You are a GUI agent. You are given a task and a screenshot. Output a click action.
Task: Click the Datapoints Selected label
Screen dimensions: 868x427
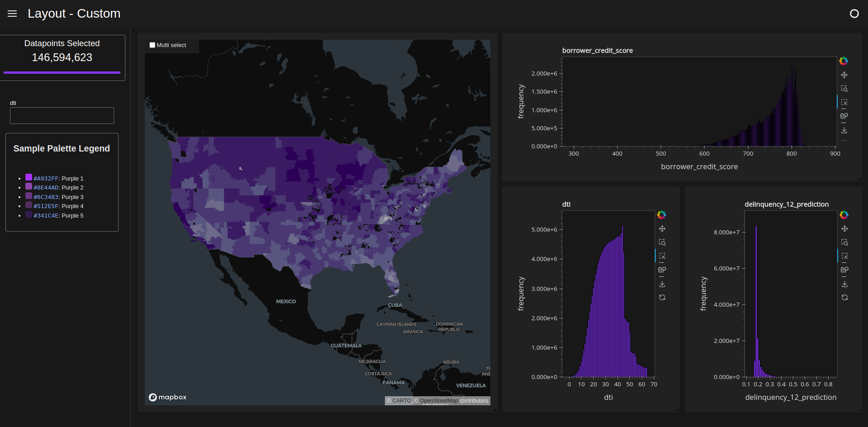(x=62, y=43)
